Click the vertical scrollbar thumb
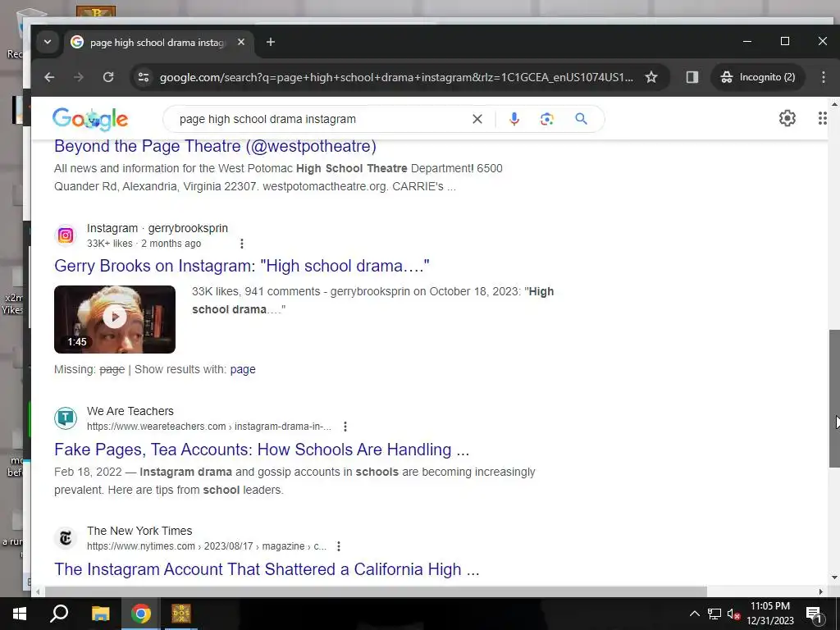 pyautogui.click(x=834, y=399)
